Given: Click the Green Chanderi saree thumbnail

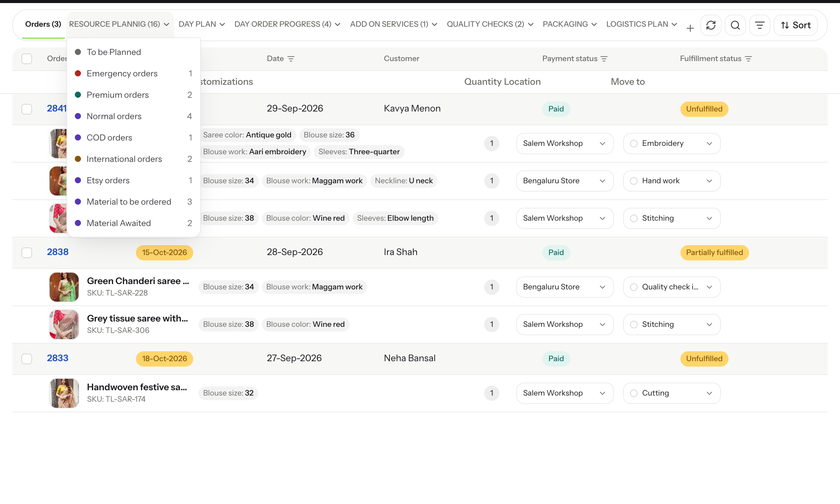Looking at the screenshot, I should pyautogui.click(x=64, y=287).
